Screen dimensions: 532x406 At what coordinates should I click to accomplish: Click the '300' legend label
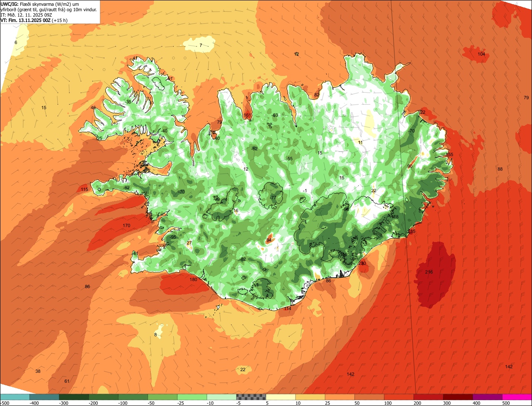[x=447, y=403]
